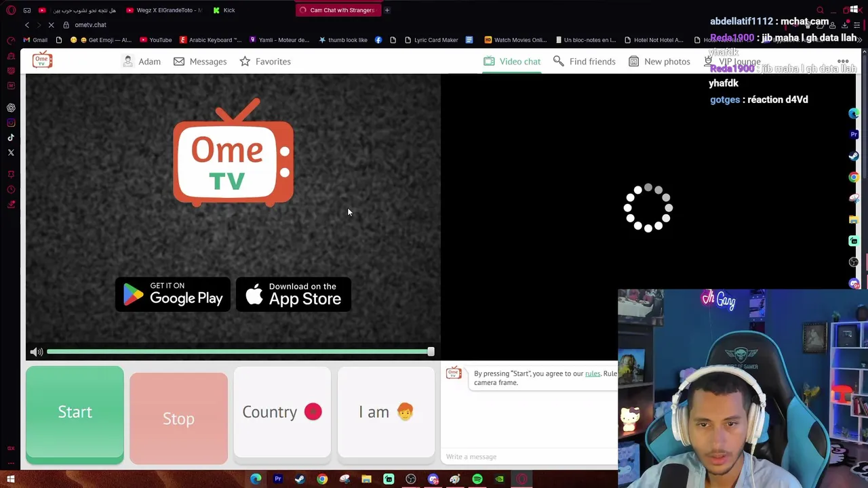Adjust the green volume slider
The image size is (868, 488).
[x=240, y=351]
